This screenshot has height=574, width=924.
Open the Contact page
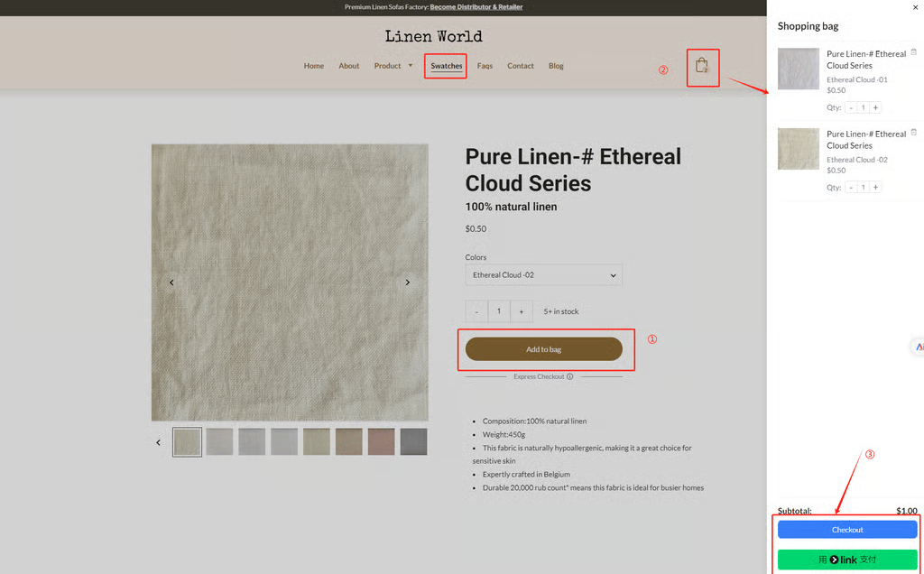point(521,66)
